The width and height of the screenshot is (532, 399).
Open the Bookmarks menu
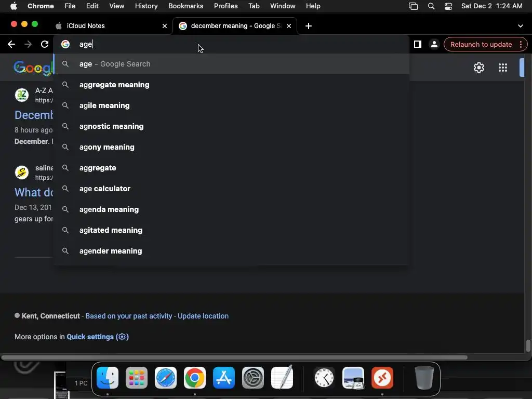[185, 6]
